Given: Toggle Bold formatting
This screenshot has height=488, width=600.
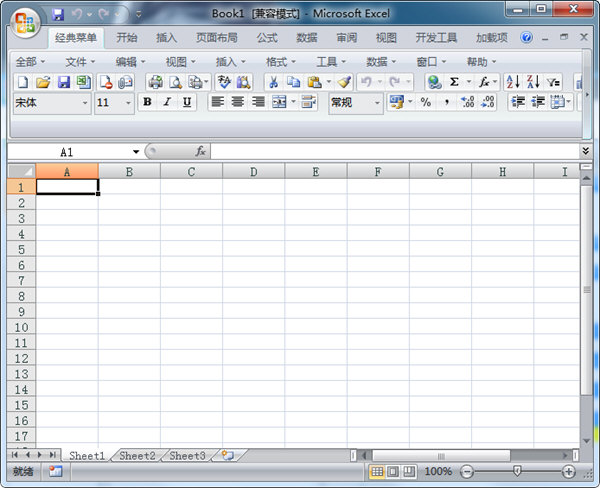Looking at the screenshot, I should (x=147, y=102).
